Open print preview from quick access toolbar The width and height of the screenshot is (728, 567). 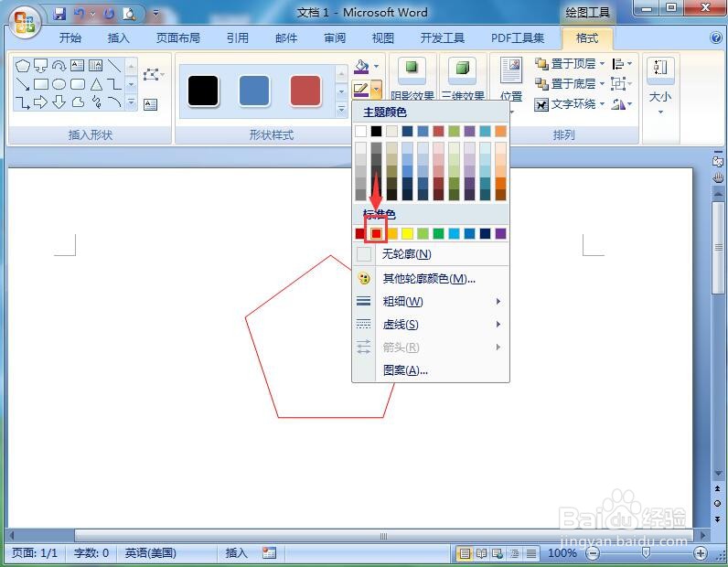pyautogui.click(x=130, y=15)
